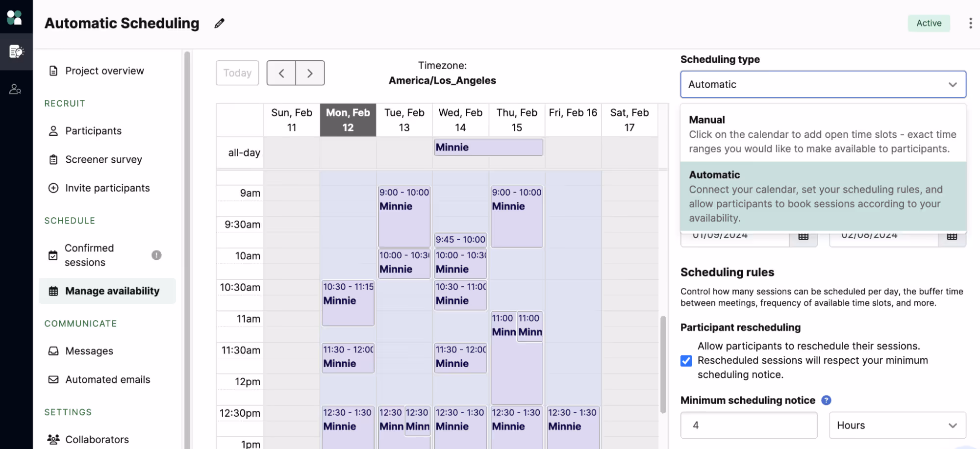Click the minimum scheduling notice value field
Viewport: 980px width, 449px height.
point(749,425)
